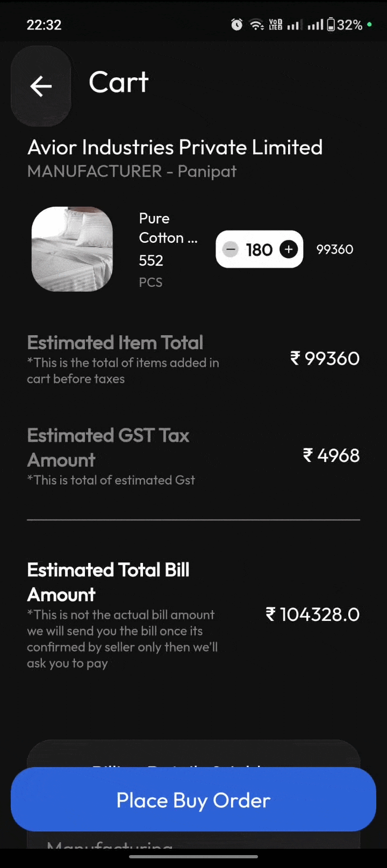387x868 pixels.
Task: Tap the battery indicator icon
Action: point(331,25)
